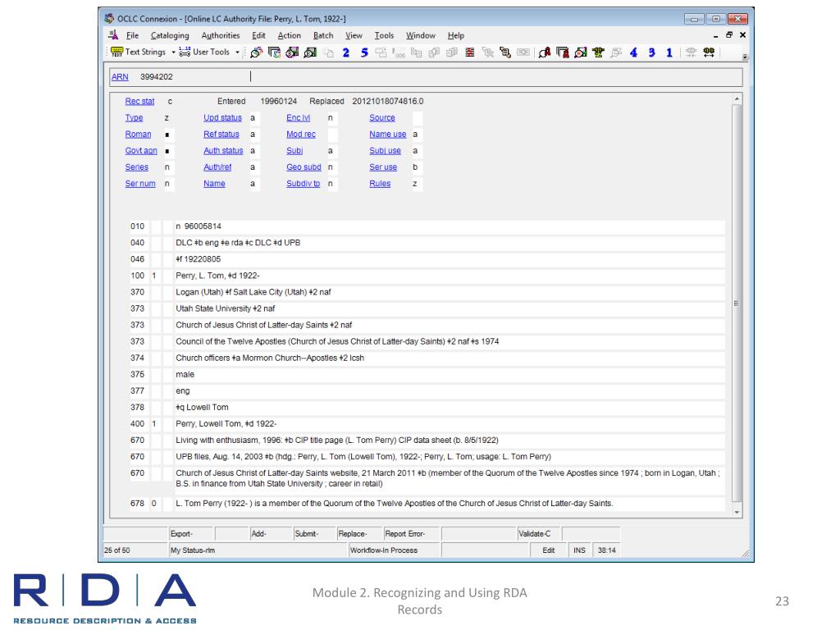Viewport: 840px width, 630px height.
Task: Click the Geo subd link
Action: (x=304, y=167)
